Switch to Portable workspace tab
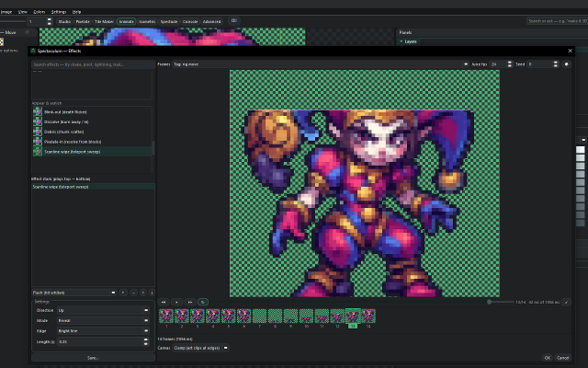This screenshot has height=368, width=588. [83, 21]
